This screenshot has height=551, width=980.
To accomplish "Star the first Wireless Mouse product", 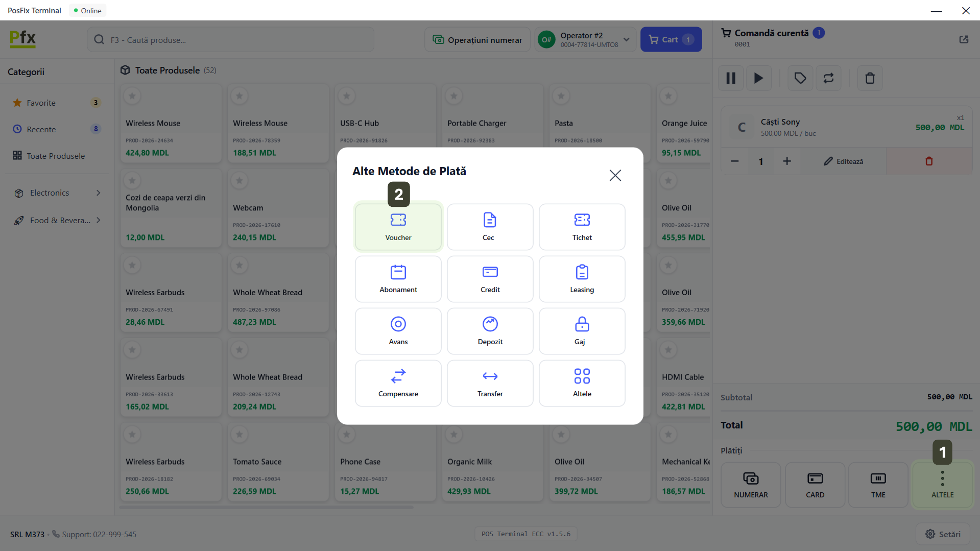I will pos(132,96).
